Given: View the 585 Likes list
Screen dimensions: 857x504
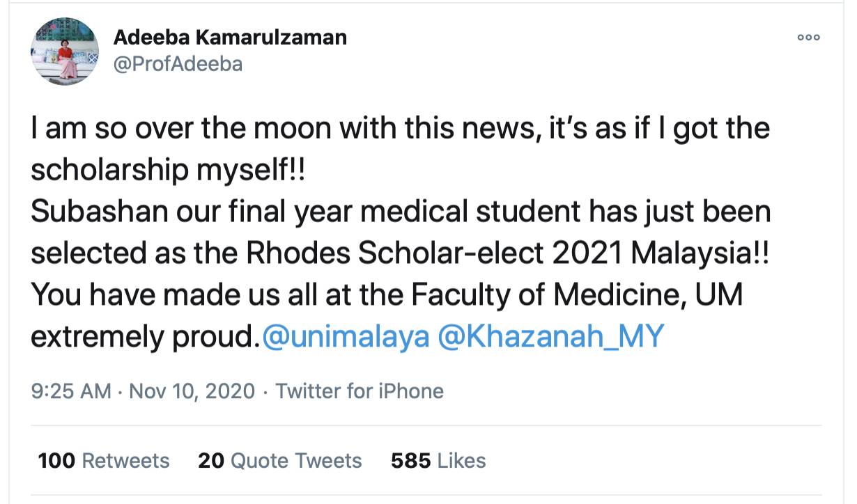Looking at the screenshot, I should [438, 460].
